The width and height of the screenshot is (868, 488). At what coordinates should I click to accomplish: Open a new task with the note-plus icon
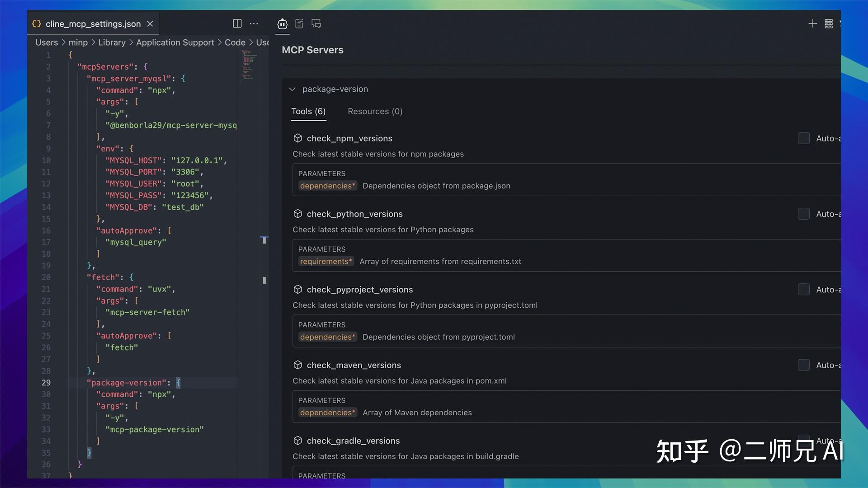coord(299,24)
